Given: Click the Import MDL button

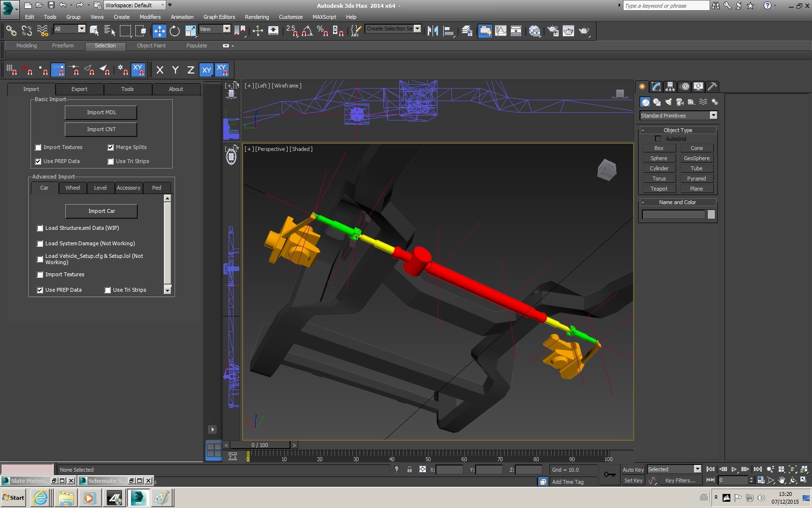Looking at the screenshot, I should coord(101,112).
